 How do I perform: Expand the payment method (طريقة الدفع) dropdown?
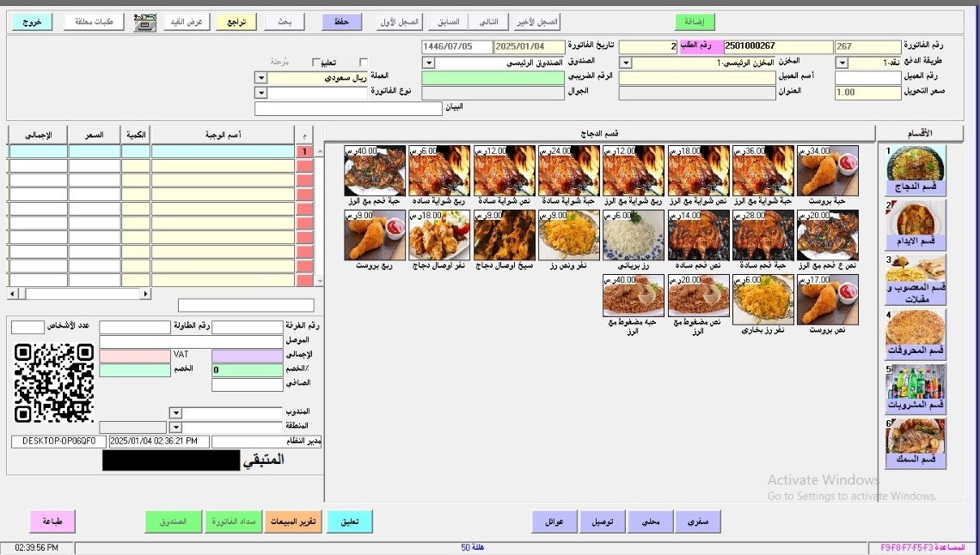842,63
